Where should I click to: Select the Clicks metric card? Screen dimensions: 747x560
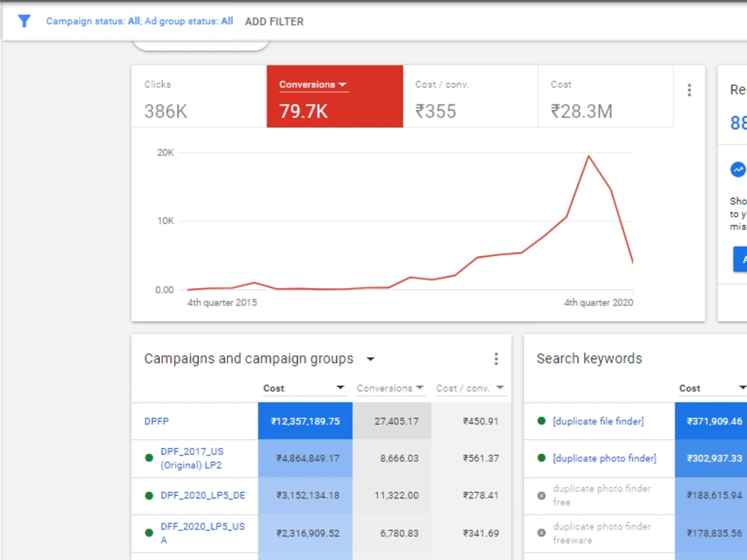pyautogui.click(x=199, y=96)
